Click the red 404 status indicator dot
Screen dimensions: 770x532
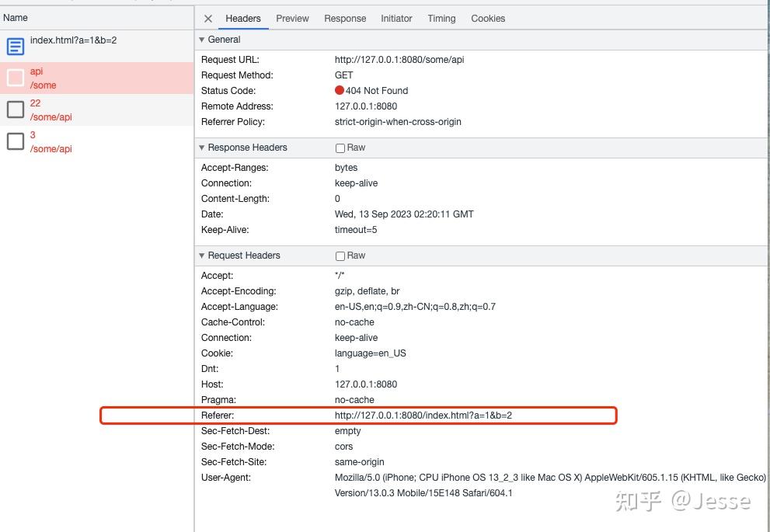click(x=340, y=91)
